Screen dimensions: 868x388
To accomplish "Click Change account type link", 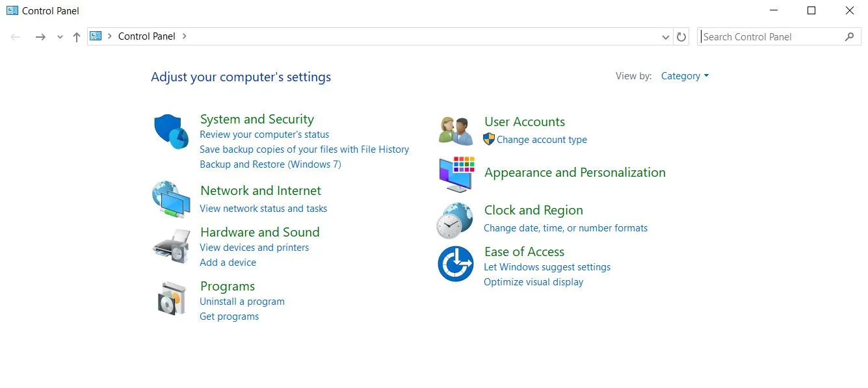I will [542, 140].
